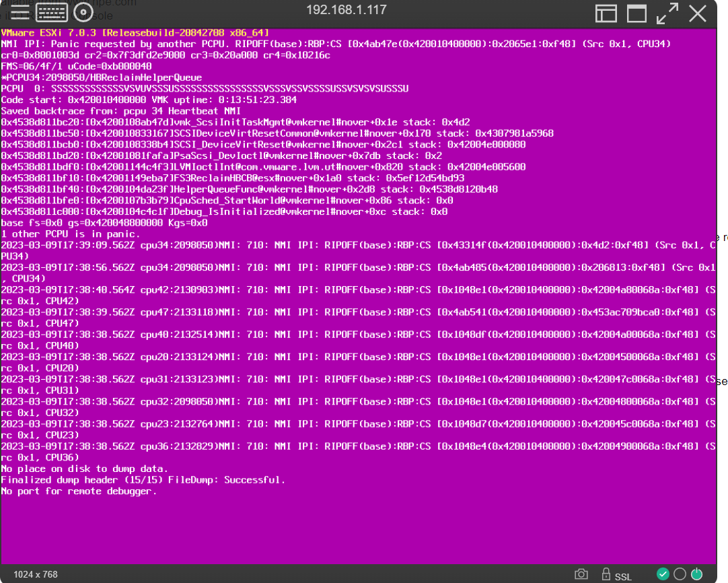Click the 'No place on disk to dump data.' line
Screen dimensions: 728x583
[85, 469]
